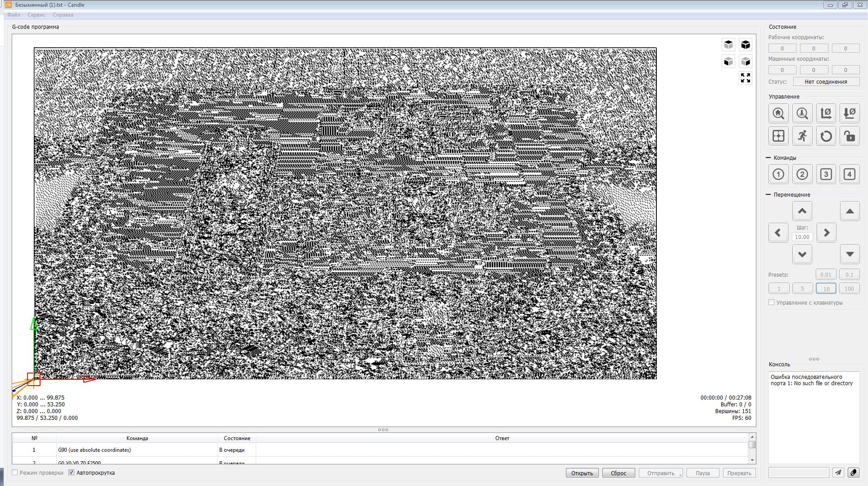Enable the Режим проверки checkbox
The height and width of the screenshot is (486, 868).
(15, 472)
